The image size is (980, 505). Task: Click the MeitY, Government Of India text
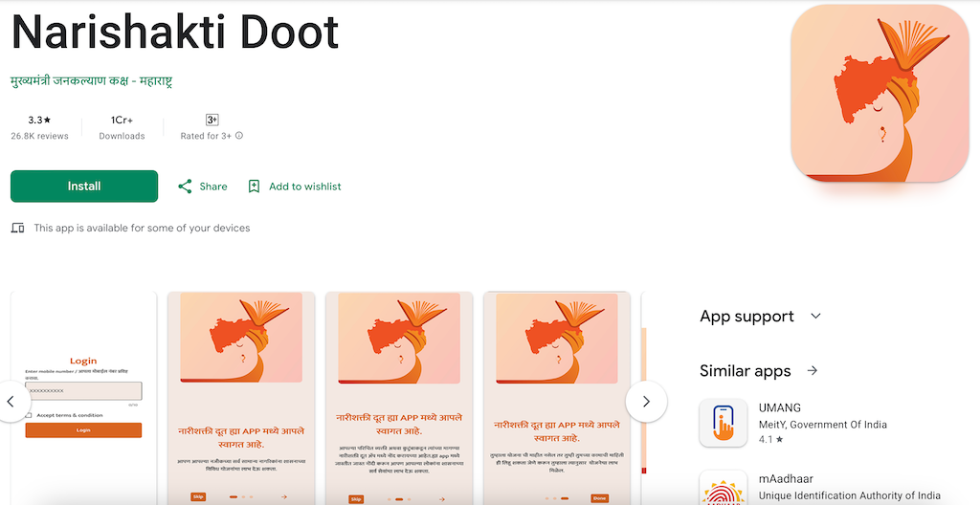[x=822, y=425]
